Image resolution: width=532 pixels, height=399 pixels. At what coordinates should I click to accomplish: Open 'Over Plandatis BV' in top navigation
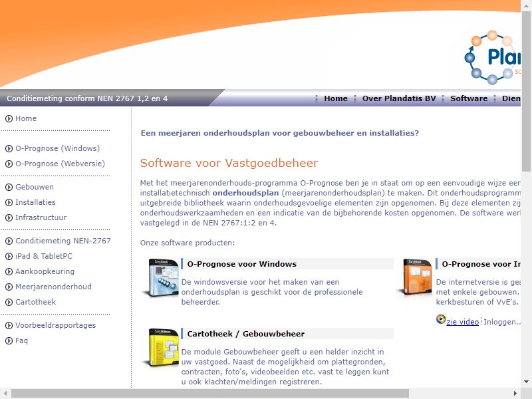point(399,98)
